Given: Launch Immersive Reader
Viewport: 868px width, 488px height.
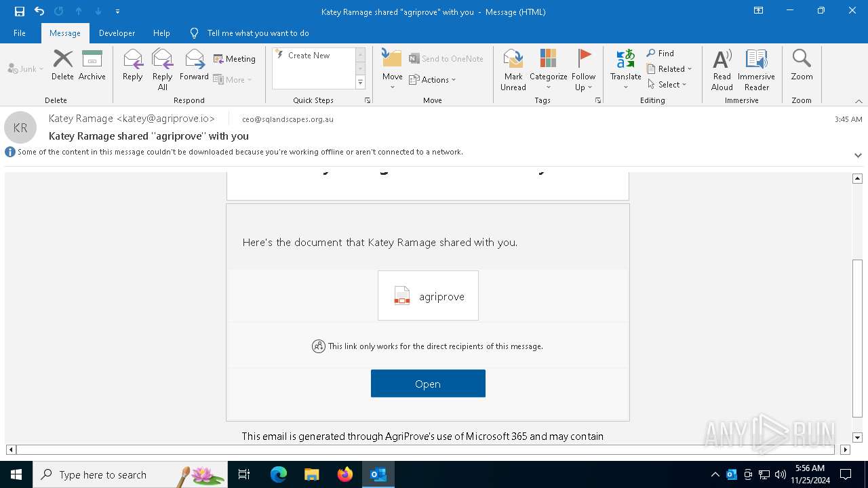Looking at the screenshot, I should [x=757, y=69].
